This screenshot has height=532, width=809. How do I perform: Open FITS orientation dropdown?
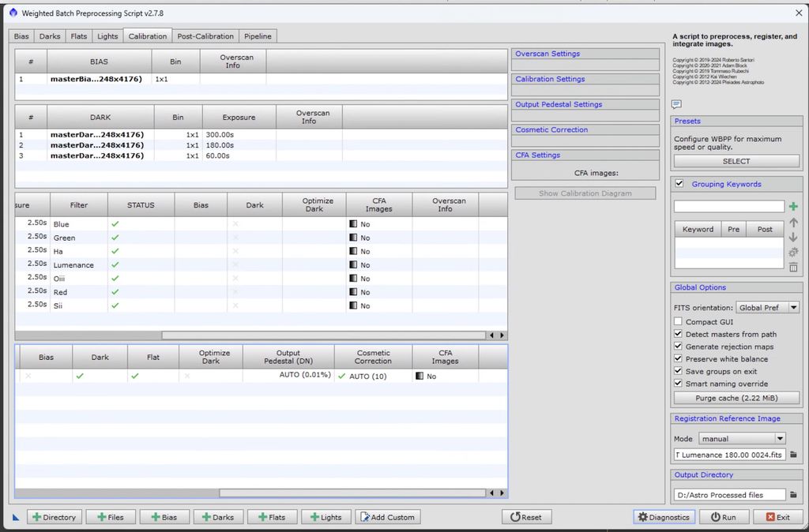pos(767,307)
